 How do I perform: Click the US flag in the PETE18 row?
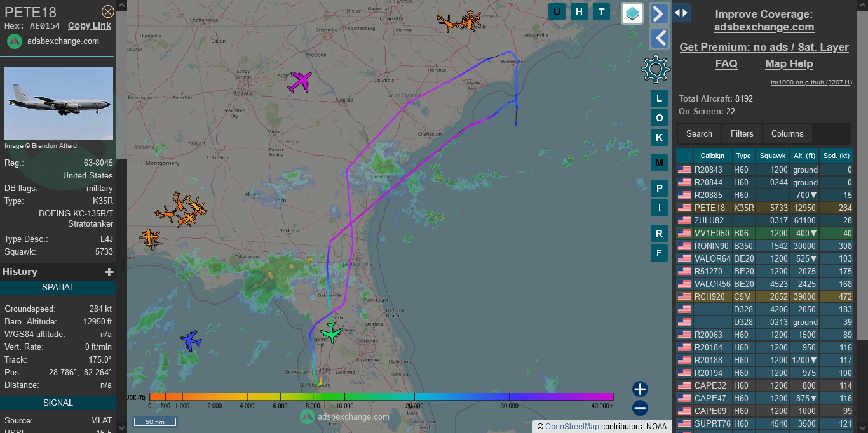684,208
